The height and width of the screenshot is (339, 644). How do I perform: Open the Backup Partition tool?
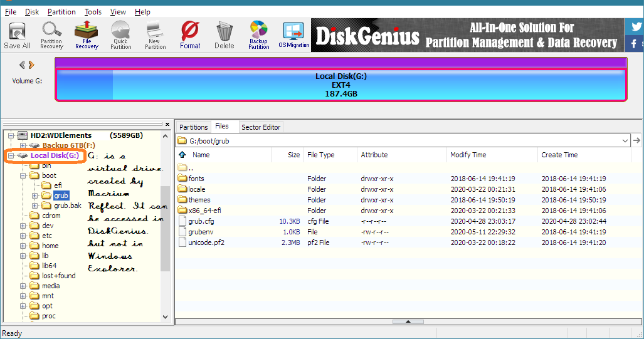coord(258,35)
